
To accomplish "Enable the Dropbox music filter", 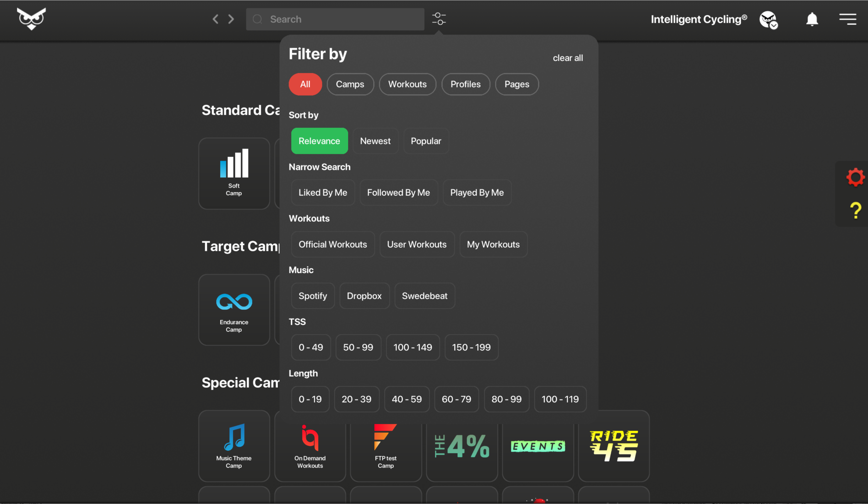I will click(364, 296).
